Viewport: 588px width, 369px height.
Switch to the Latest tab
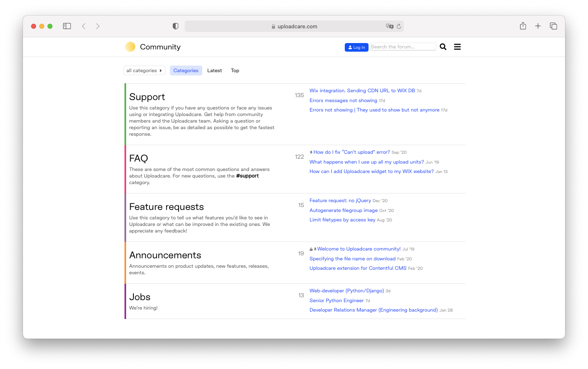tap(215, 71)
